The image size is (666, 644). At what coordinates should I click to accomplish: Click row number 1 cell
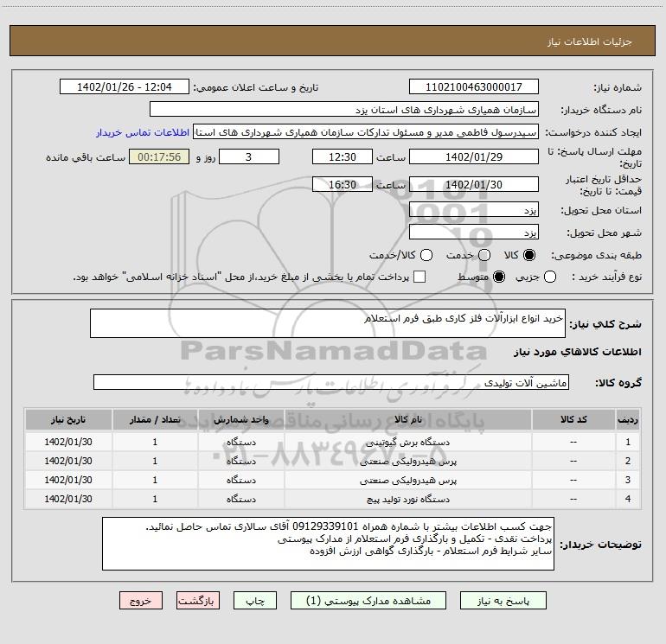628,442
